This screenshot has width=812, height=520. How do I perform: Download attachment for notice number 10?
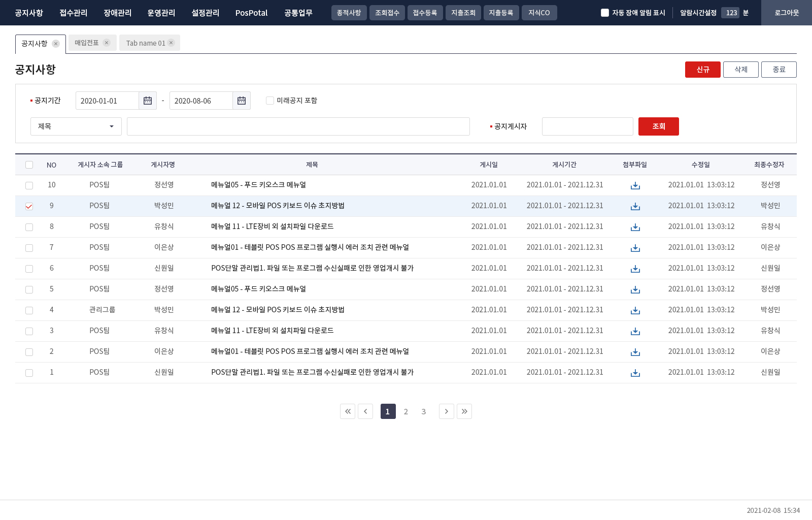click(x=635, y=185)
